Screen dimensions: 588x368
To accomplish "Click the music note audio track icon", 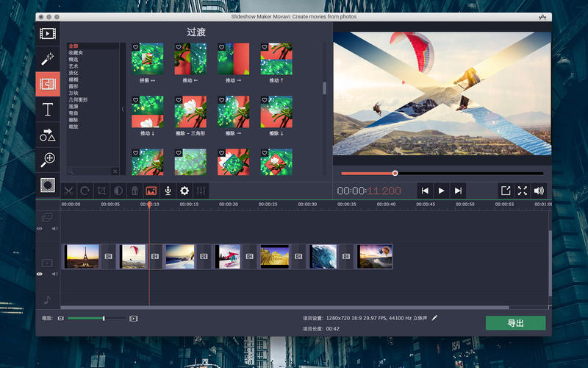I will point(47,300).
